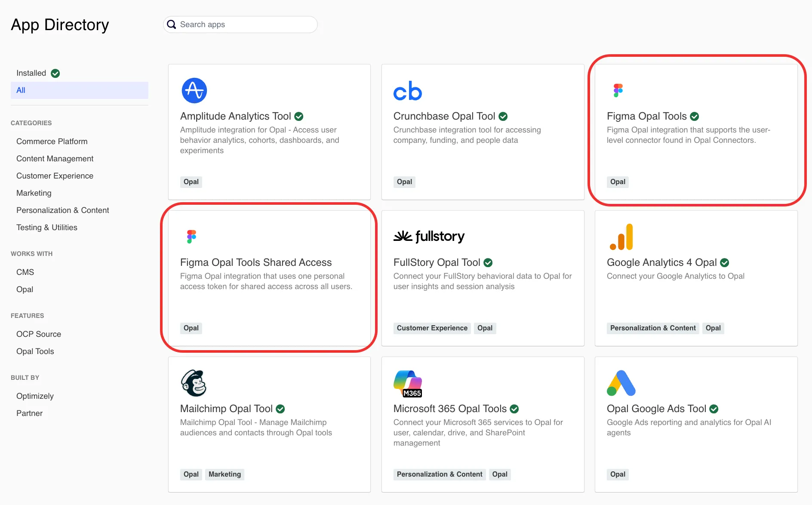Click Opal tag on Mailchimp card

click(x=191, y=474)
